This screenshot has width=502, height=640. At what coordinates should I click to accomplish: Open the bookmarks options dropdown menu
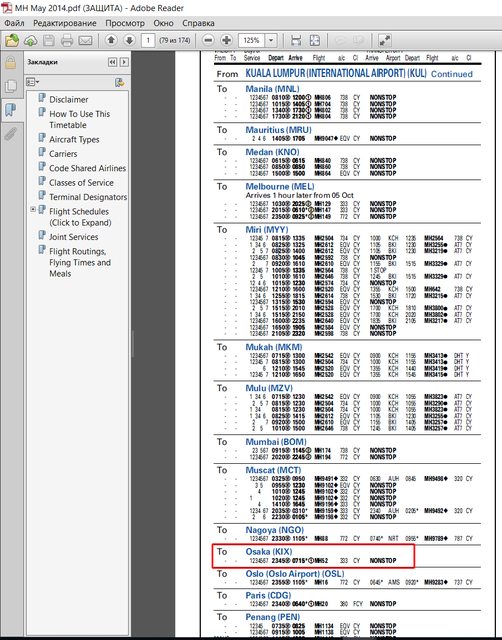pos(33,82)
